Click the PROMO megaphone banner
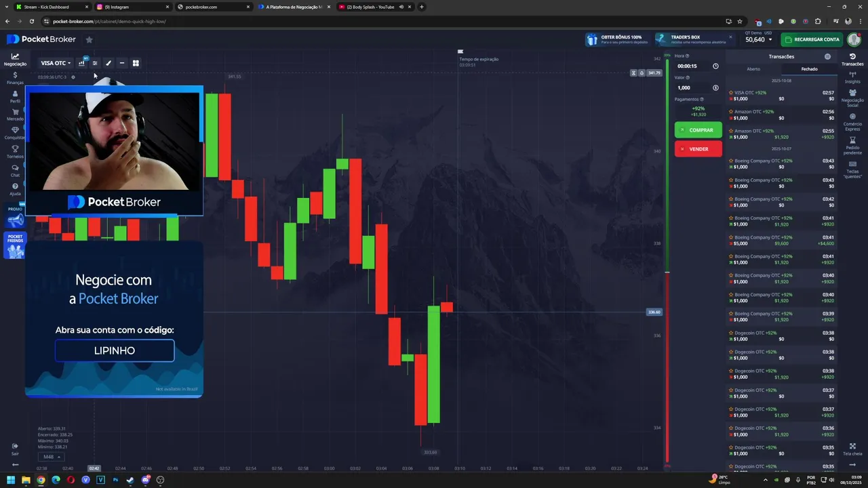Image resolution: width=868 pixels, height=488 pixels. pyautogui.click(x=15, y=217)
